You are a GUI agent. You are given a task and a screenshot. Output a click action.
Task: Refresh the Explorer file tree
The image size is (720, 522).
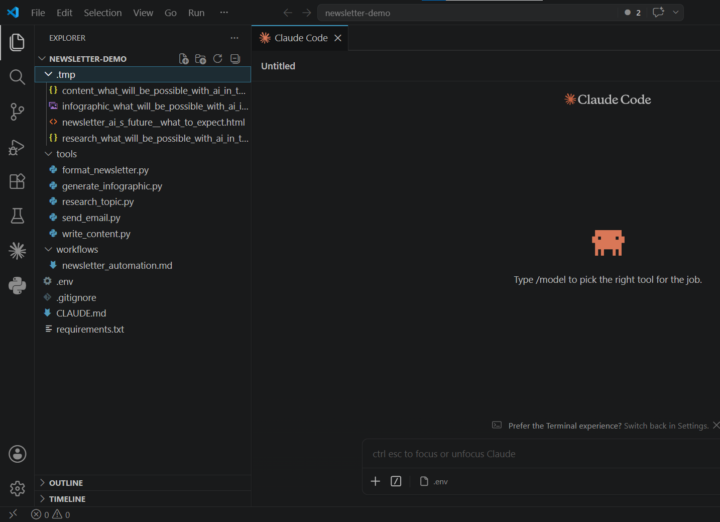tap(218, 59)
